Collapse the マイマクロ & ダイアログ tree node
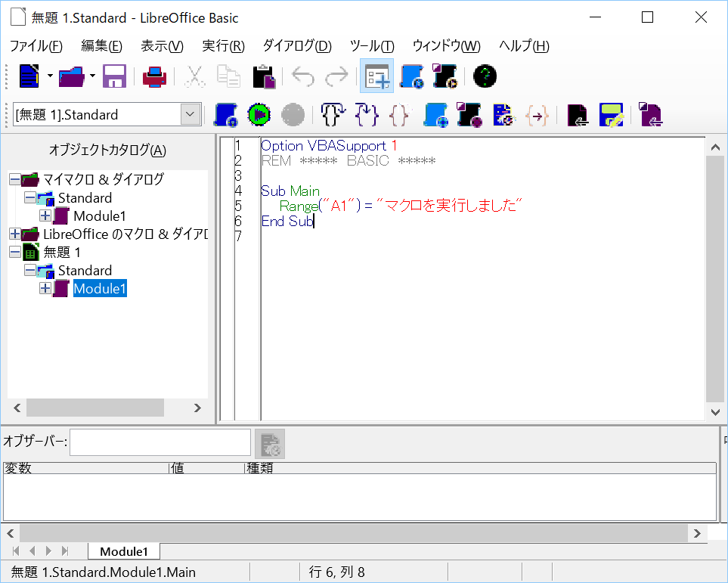 tap(15, 179)
